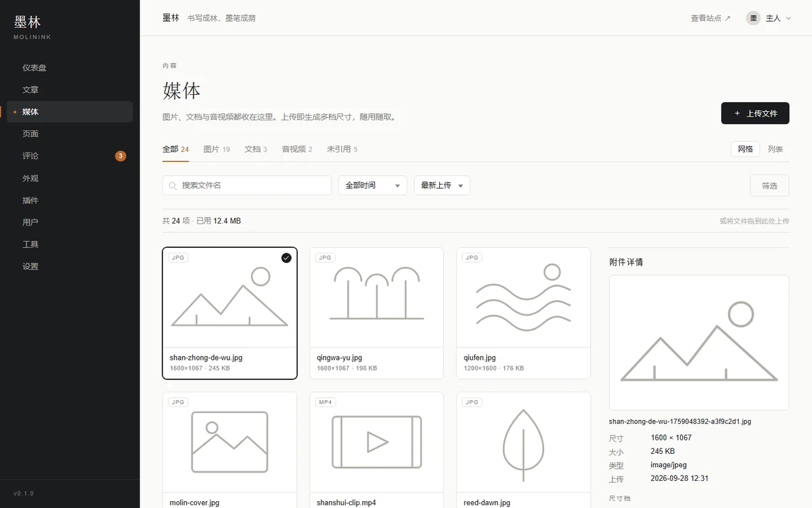Select the shanshui-clip.mp4 video thumbnail
The image size is (812, 508).
click(376, 442)
